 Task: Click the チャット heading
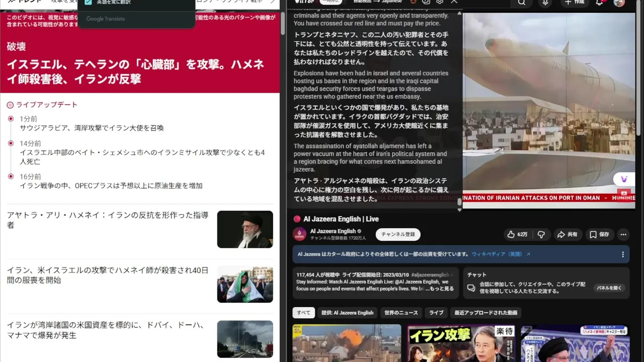pos(477,275)
